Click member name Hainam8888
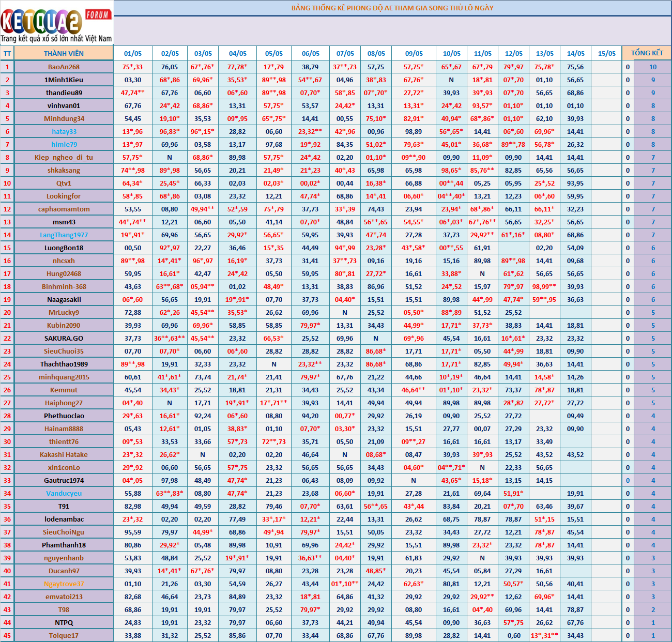Screen dimensions: 672x642 pos(64,429)
